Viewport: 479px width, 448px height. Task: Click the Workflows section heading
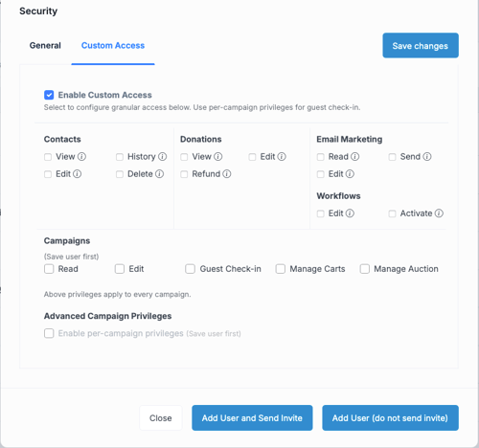338,196
